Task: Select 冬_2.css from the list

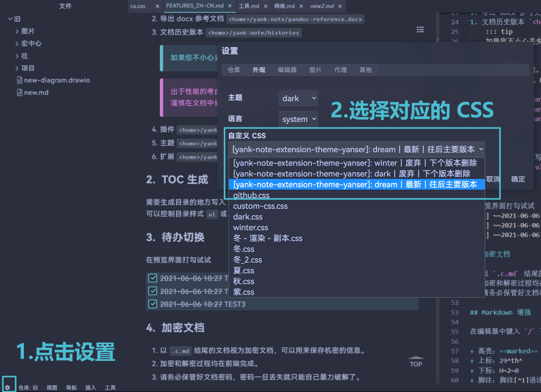Action: pyautogui.click(x=357, y=260)
